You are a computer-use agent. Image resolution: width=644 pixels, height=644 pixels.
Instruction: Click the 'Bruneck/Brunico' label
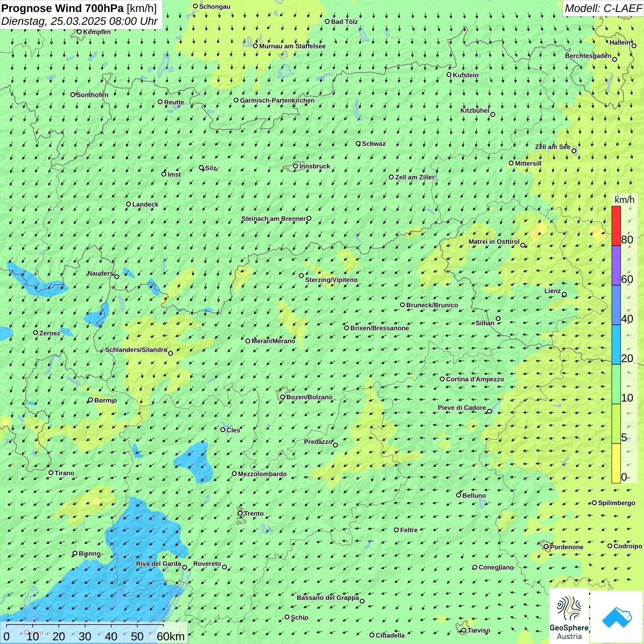(432, 305)
